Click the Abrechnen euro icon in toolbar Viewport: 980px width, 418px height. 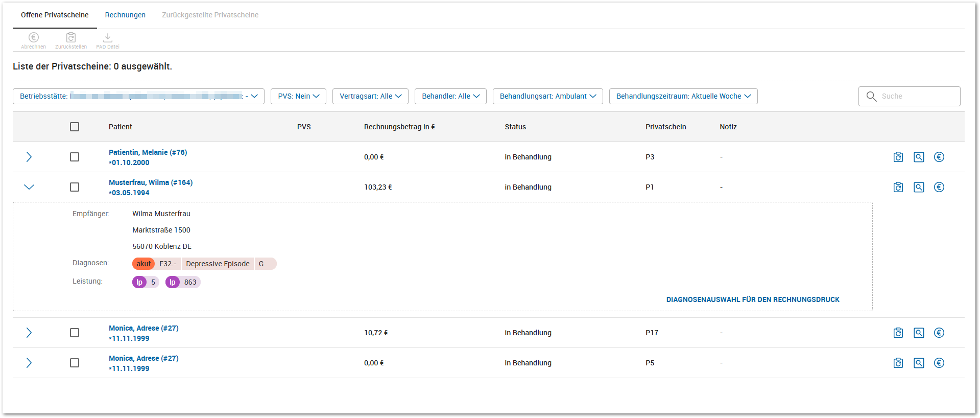[x=34, y=38]
